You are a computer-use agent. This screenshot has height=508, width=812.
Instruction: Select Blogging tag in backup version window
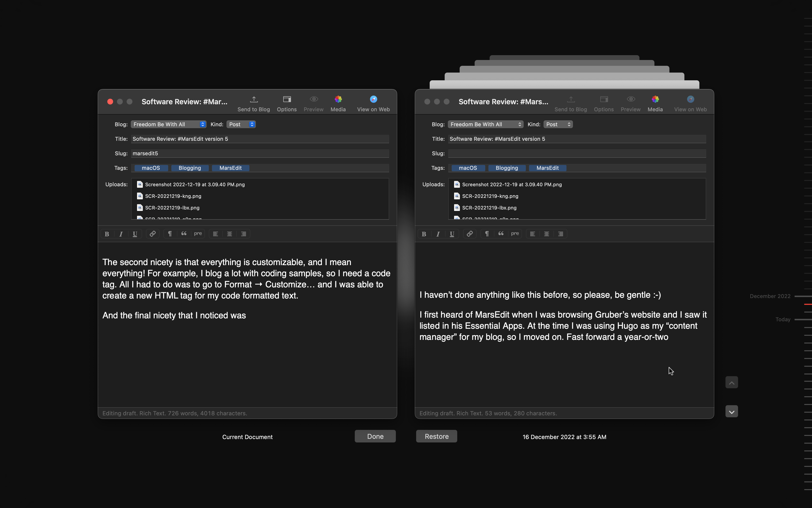click(x=507, y=168)
